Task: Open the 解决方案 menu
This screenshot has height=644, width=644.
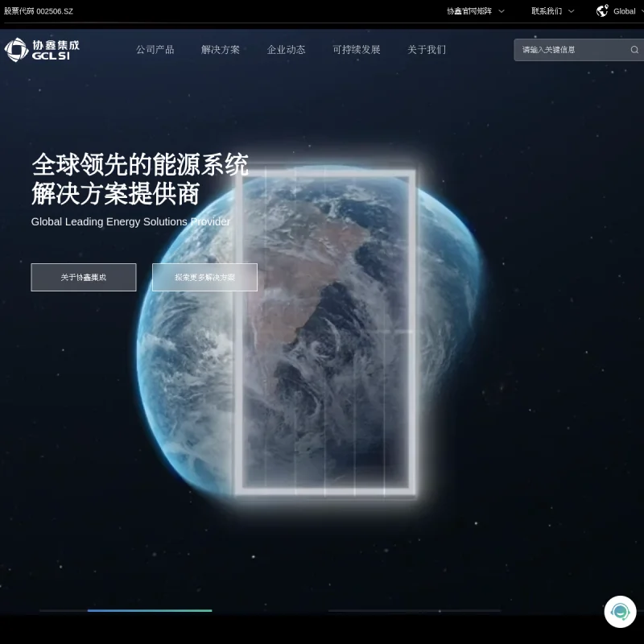Action: pos(221,50)
